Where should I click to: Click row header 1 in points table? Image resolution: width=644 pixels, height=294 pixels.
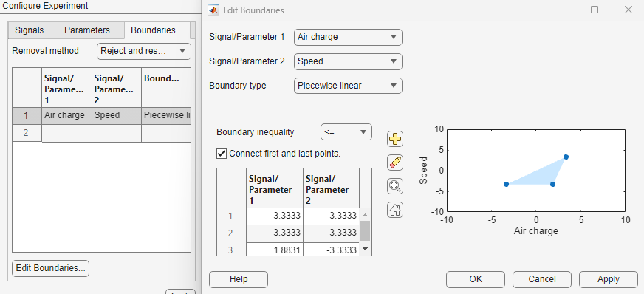click(x=231, y=216)
